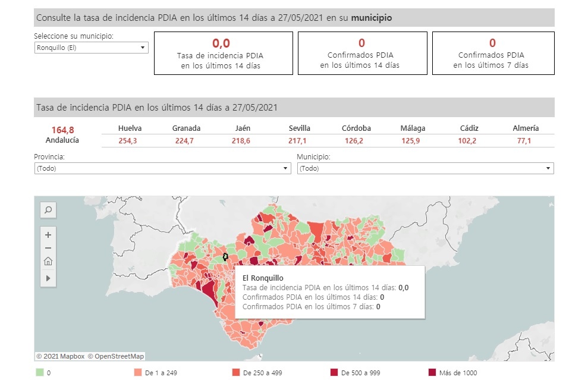Zoom in with the map plus button
The width and height of the screenshot is (588, 380).
(x=48, y=234)
